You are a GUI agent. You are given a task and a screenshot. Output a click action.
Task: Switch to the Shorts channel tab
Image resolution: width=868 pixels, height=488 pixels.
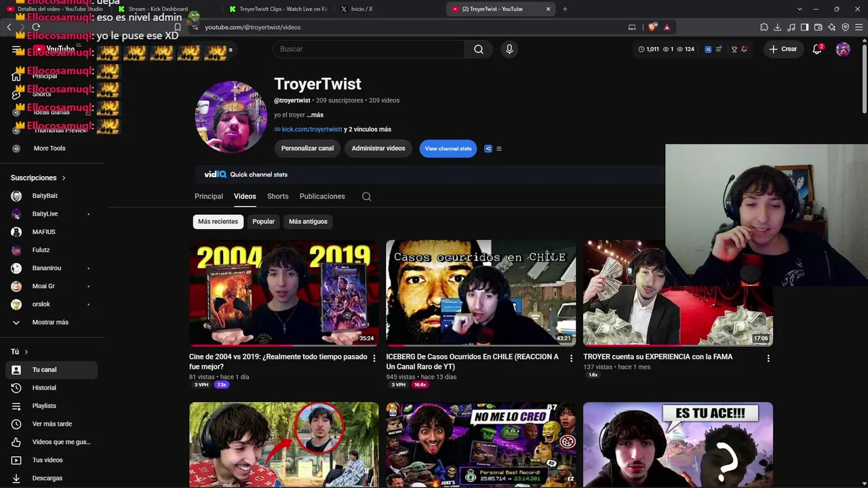278,197
